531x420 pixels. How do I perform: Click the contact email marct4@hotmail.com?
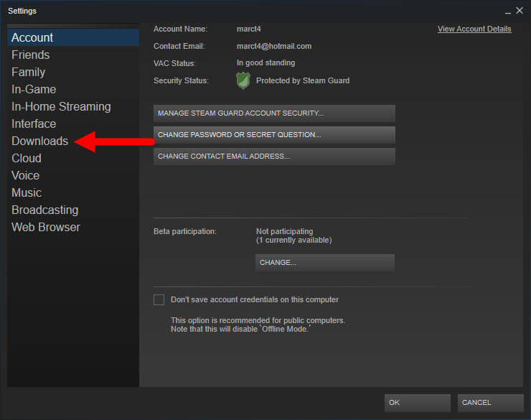(x=274, y=47)
